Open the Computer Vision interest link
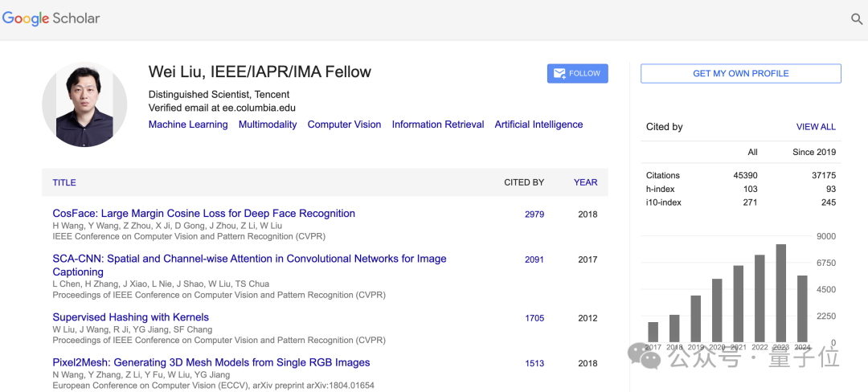 coord(344,125)
